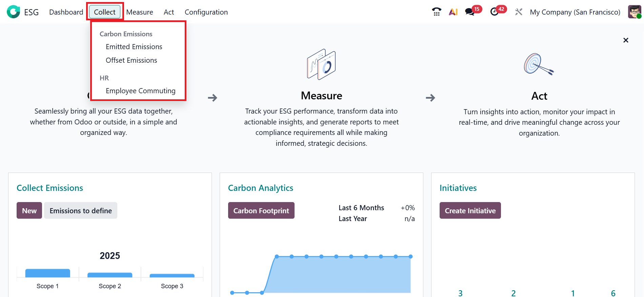The height and width of the screenshot is (297, 644).
Task: Click the Act target illustration
Action: click(x=539, y=64)
